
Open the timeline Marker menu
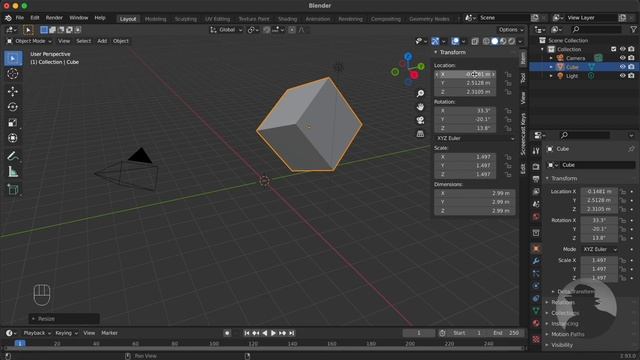click(109, 333)
